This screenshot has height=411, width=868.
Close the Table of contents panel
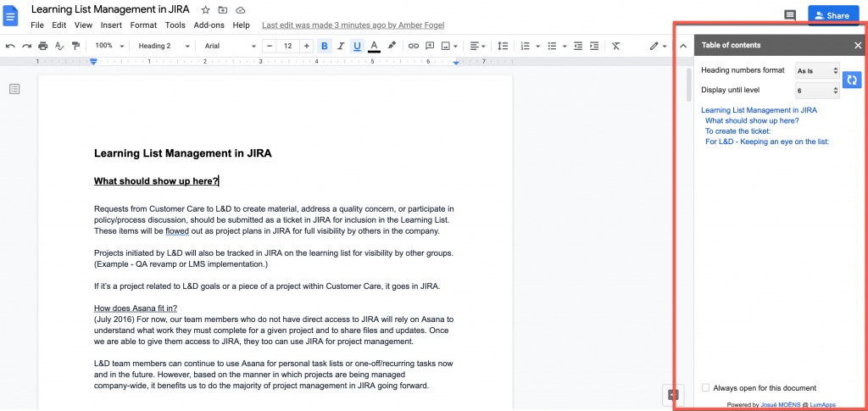858,46
